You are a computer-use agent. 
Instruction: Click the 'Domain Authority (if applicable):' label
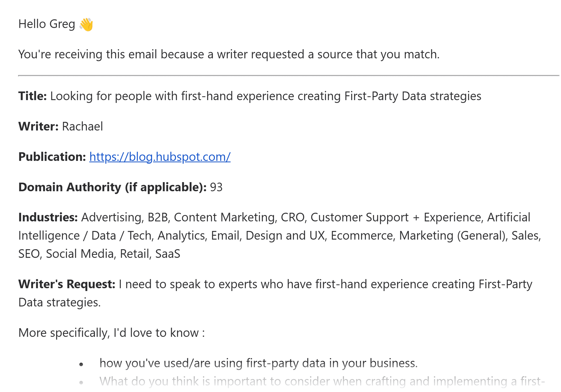point(112,187)
